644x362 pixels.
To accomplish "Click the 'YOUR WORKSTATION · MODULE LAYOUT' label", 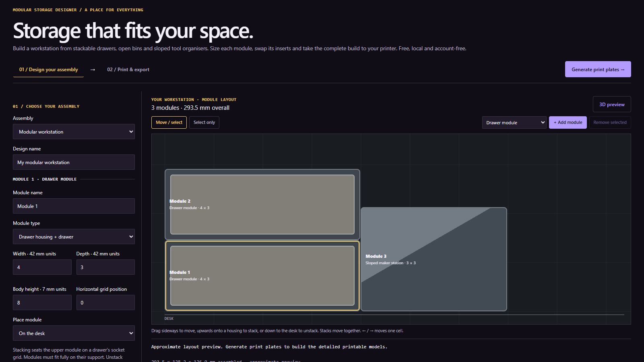I will 194,100.
